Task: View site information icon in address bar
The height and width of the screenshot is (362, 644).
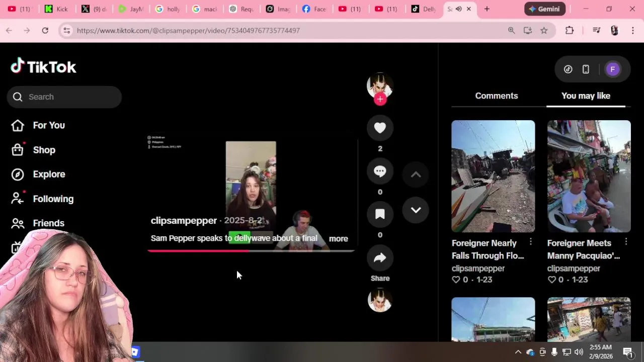Action: click(x=66, y=31)
